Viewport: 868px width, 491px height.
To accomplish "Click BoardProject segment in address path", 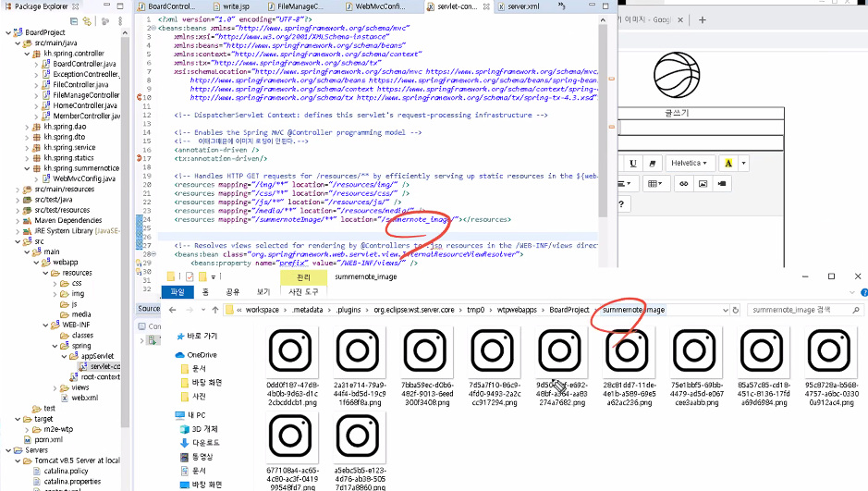I will tap(569, 310).
